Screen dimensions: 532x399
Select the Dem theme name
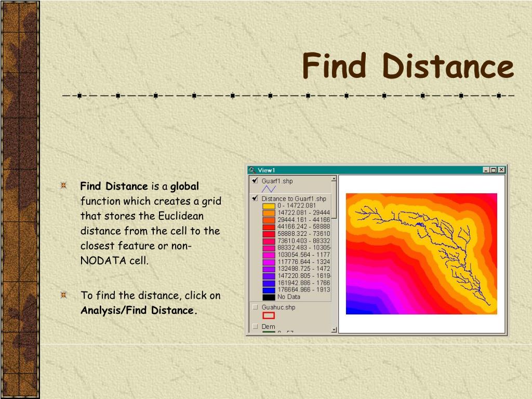[269, 326]
